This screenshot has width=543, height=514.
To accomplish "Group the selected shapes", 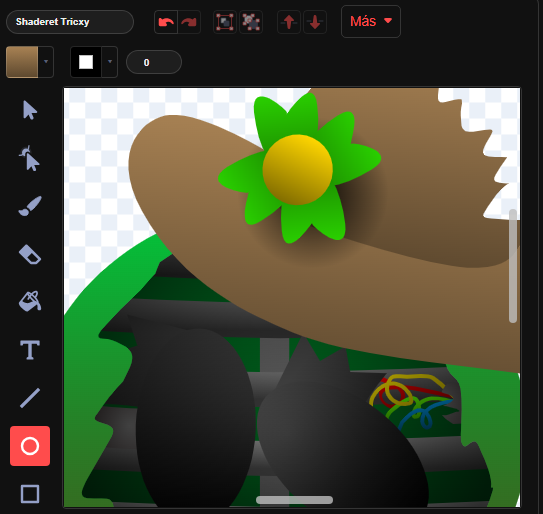I will click(225, 22).
